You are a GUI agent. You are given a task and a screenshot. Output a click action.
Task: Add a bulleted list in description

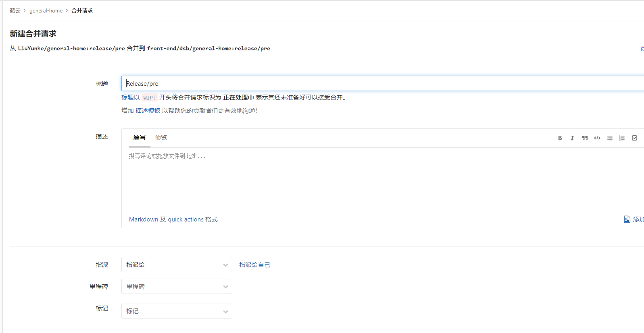point(610,138)
